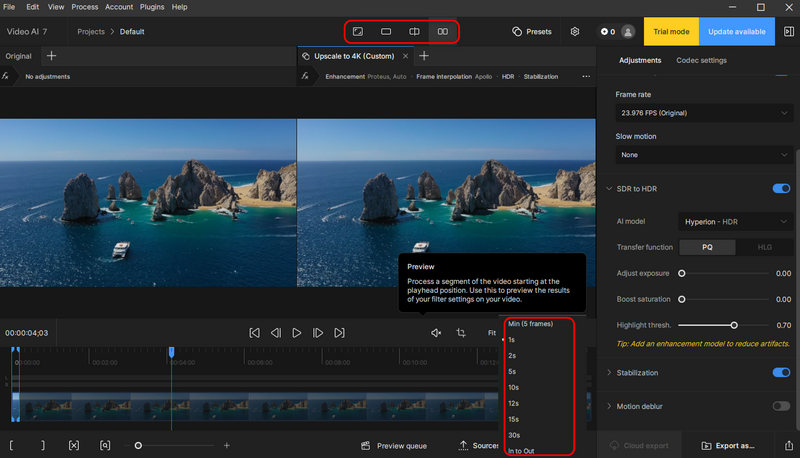
Task: Select the side-by-side comparison view icon
Action: 442,32
